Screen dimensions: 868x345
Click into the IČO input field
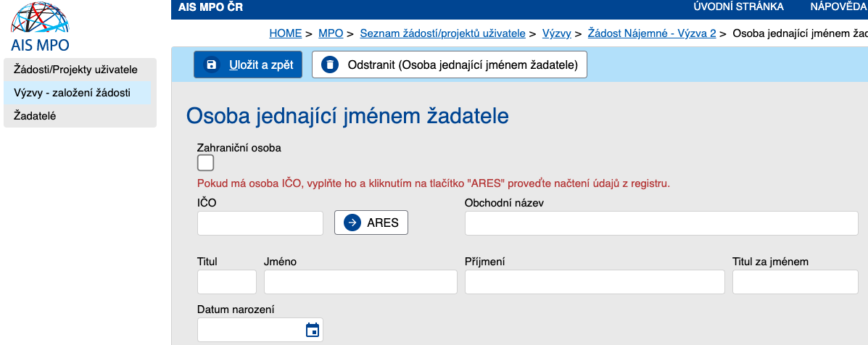click(260, 223)
